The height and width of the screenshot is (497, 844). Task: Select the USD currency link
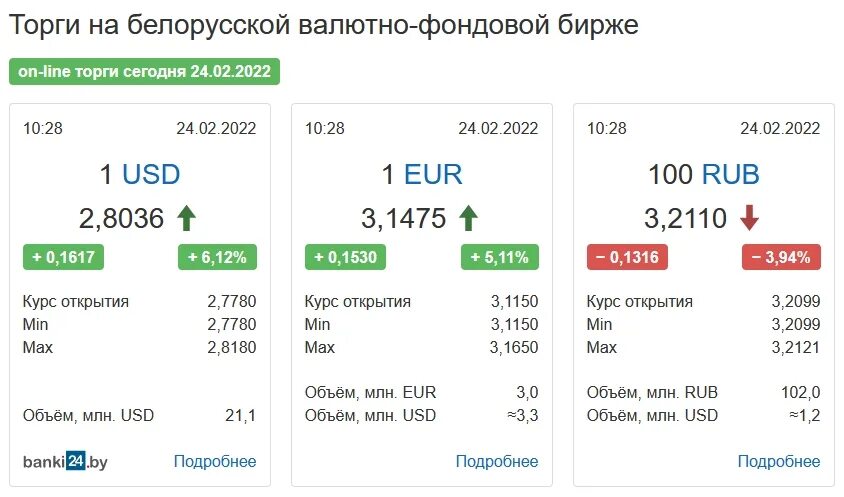(151, 174)
